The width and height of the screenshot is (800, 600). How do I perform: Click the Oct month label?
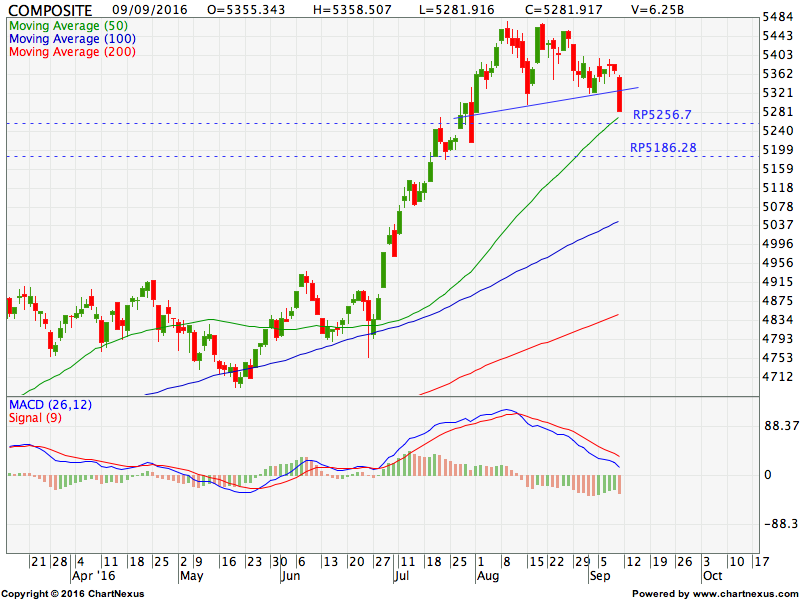(712, 576)
